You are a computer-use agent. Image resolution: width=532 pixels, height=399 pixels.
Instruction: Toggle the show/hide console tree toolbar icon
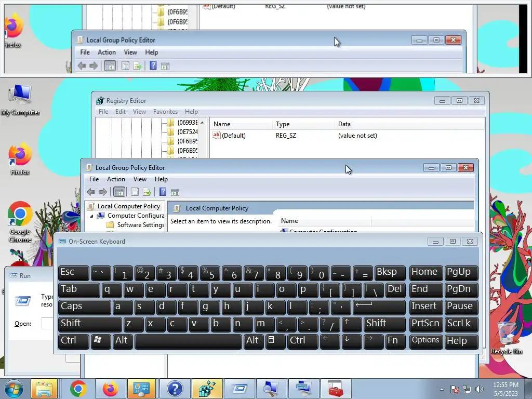pos(119,192)
